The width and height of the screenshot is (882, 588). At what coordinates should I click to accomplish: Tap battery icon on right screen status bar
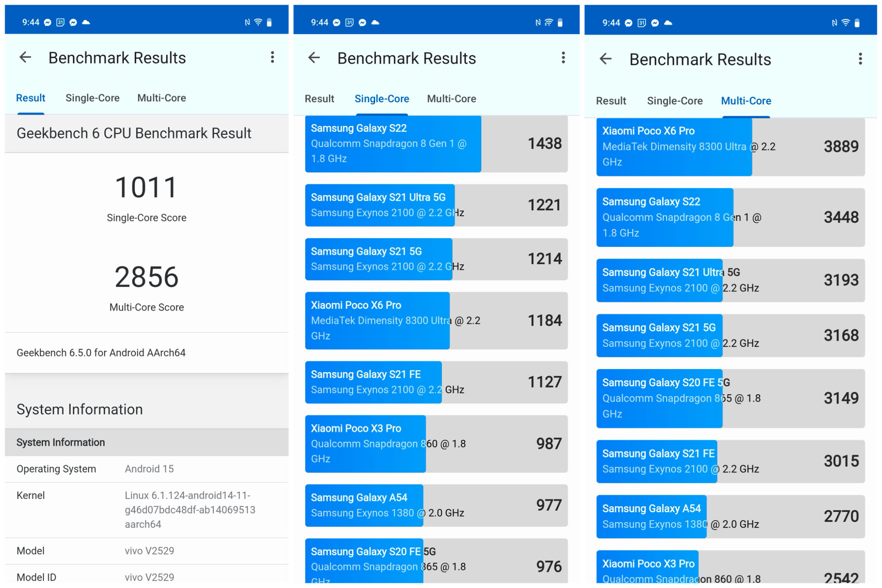pyautogui.click(x=857, y=23)
